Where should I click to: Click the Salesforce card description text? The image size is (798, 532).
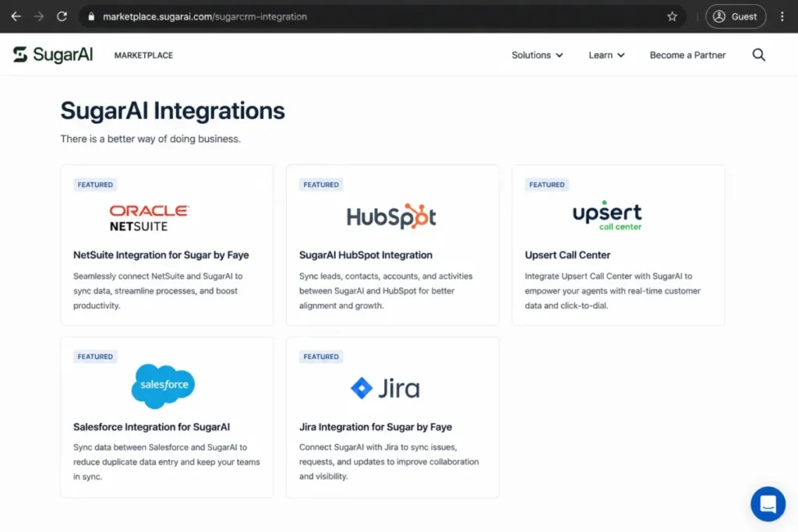(167, 462)
